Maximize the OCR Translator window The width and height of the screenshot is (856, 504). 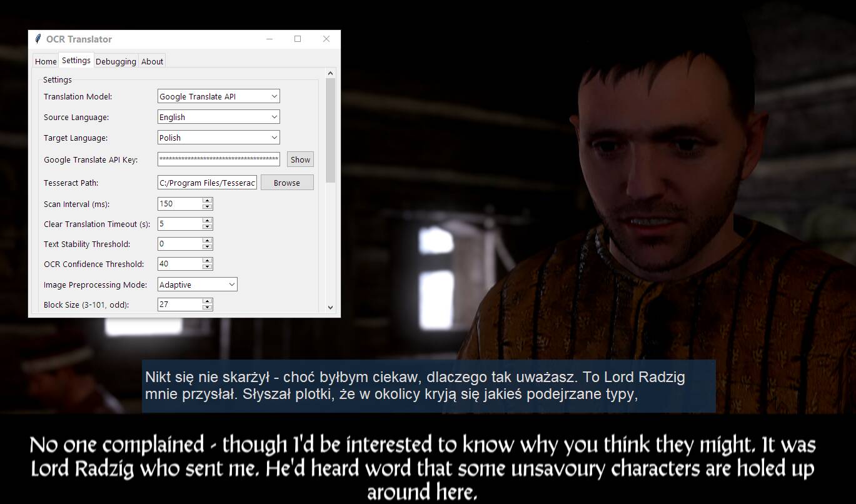pyautogui.click(x=298, y=39)
